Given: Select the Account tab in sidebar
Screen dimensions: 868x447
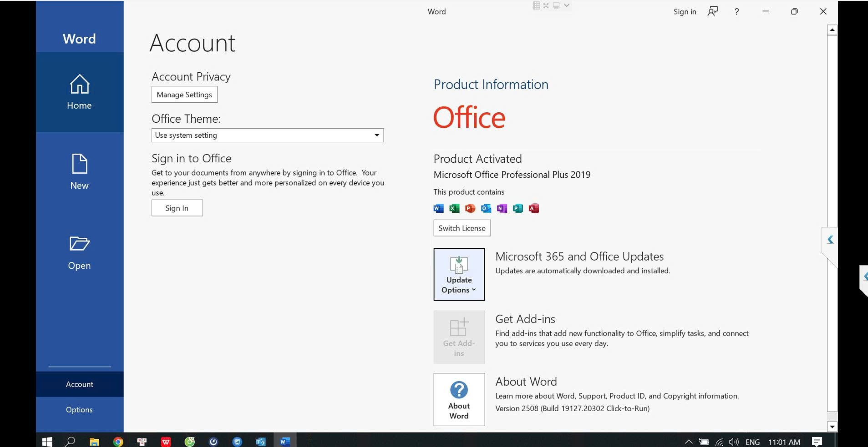Looking at the screenshot, I should [x=79, y=384].
